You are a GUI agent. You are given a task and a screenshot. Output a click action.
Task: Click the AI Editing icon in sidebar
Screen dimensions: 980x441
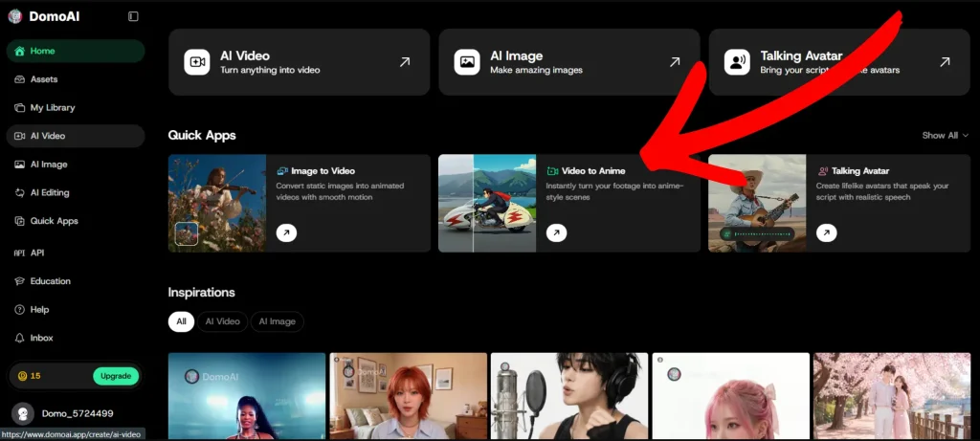(x=19, y=193)
